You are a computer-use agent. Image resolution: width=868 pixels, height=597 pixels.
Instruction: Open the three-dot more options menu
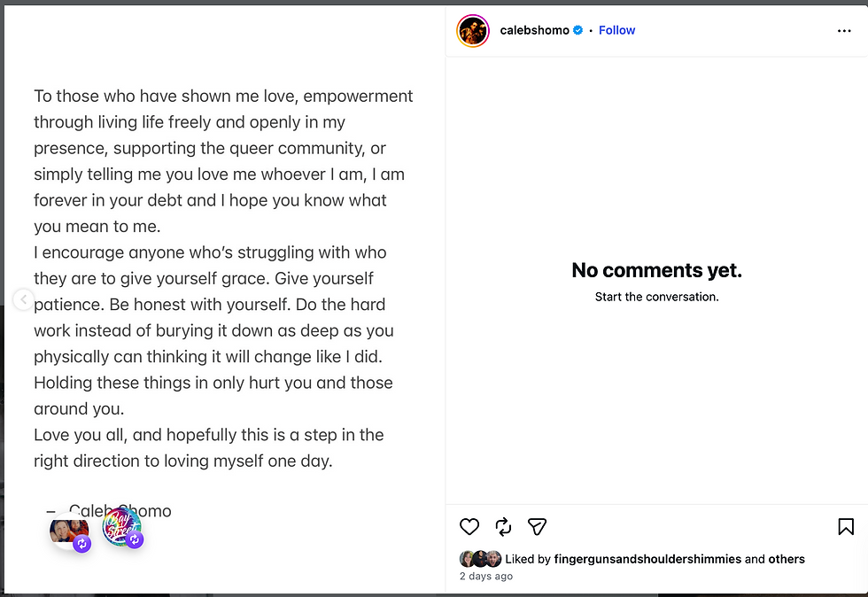click(x=843, y=31)
